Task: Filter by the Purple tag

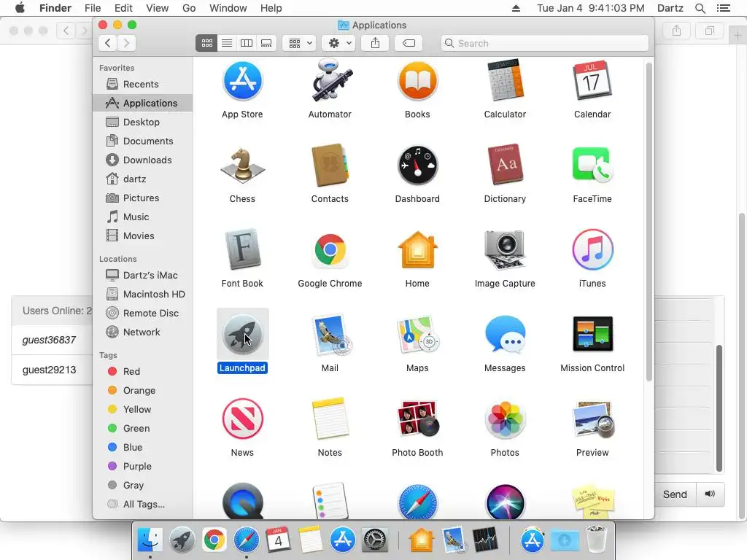Action: (x=143, y=467)
